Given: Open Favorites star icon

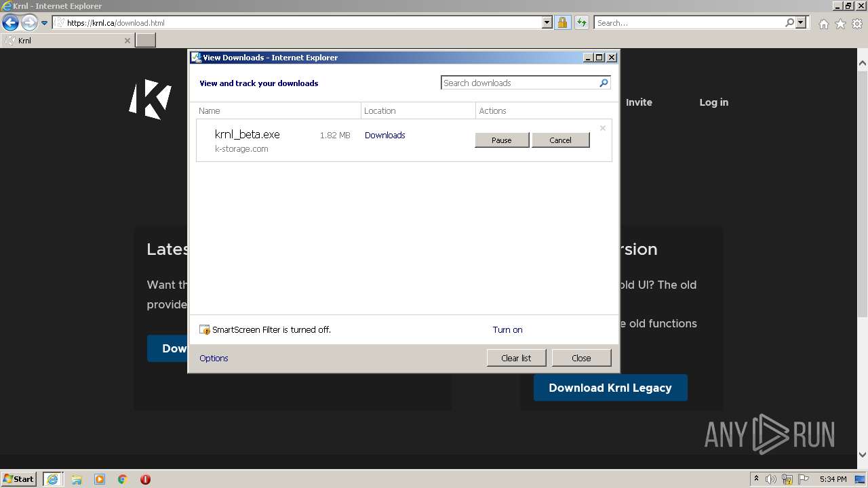Looking at the screenshot, I should point(840,24).
